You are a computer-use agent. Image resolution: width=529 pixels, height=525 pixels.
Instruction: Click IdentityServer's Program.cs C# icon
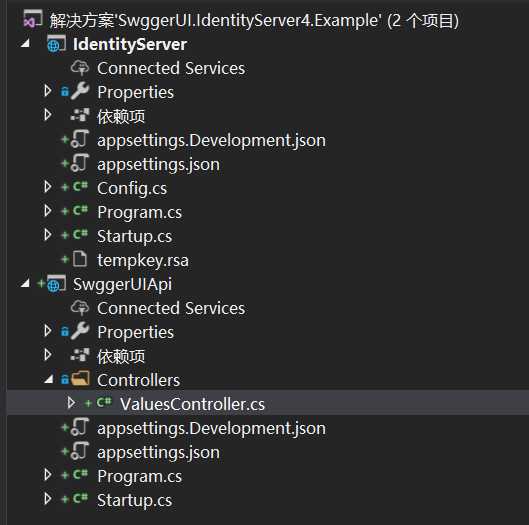(x=80, y=211)
